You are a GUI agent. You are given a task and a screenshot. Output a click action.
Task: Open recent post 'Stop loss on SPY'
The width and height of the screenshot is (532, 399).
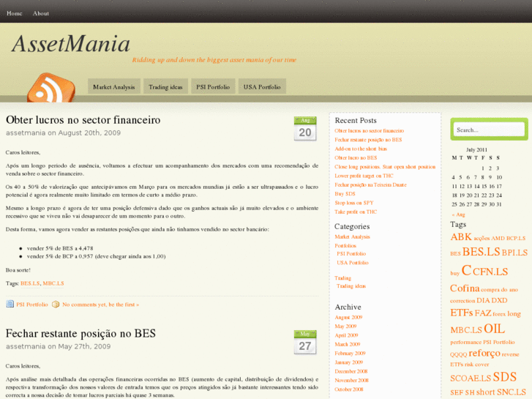click(x=354, y=203)
